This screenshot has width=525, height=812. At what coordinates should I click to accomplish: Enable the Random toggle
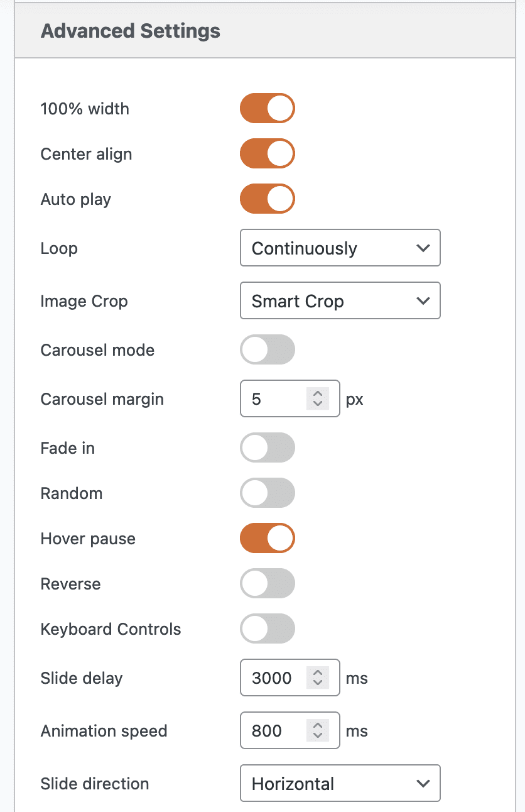[267, 493]
